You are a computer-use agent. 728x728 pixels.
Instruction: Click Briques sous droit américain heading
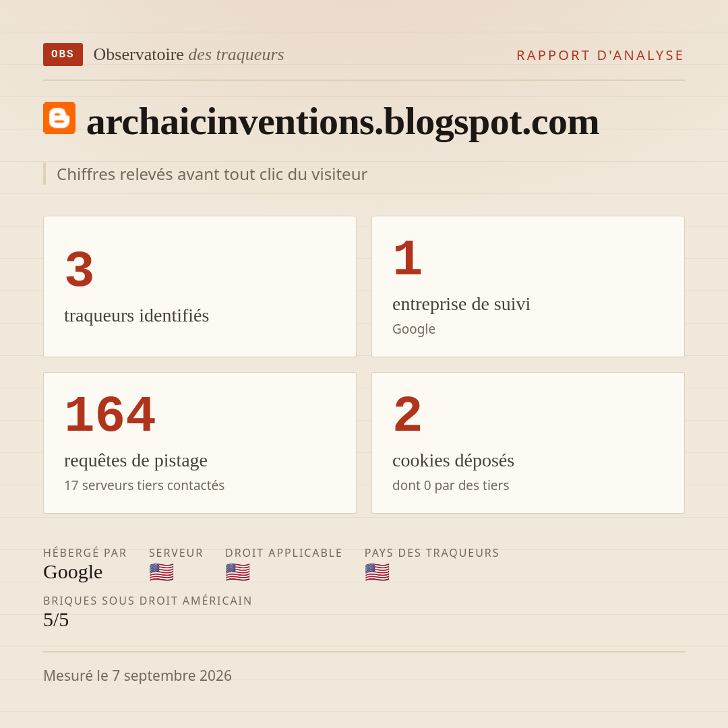tap(148, 601)
